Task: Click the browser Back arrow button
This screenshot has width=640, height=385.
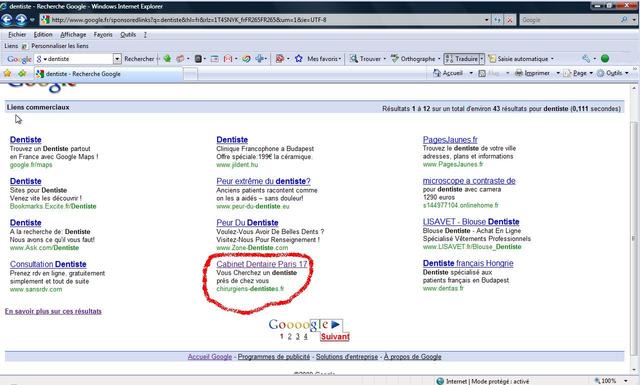Action: 7,19
